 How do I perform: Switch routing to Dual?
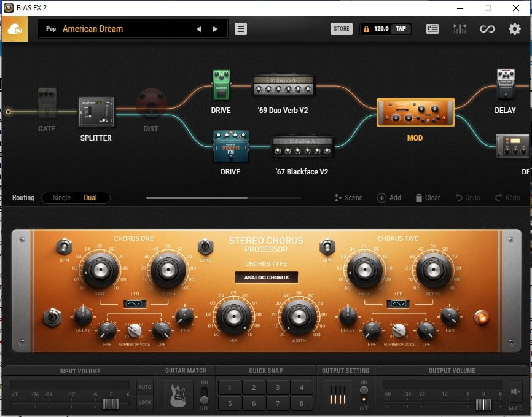[x=90, y=198]
